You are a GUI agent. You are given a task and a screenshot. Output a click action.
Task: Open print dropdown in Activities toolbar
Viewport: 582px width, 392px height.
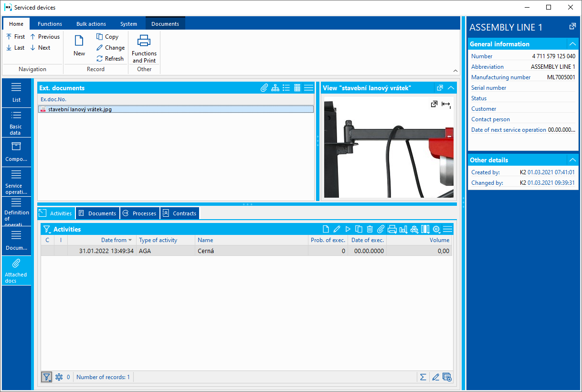click(x=392, y=229)
